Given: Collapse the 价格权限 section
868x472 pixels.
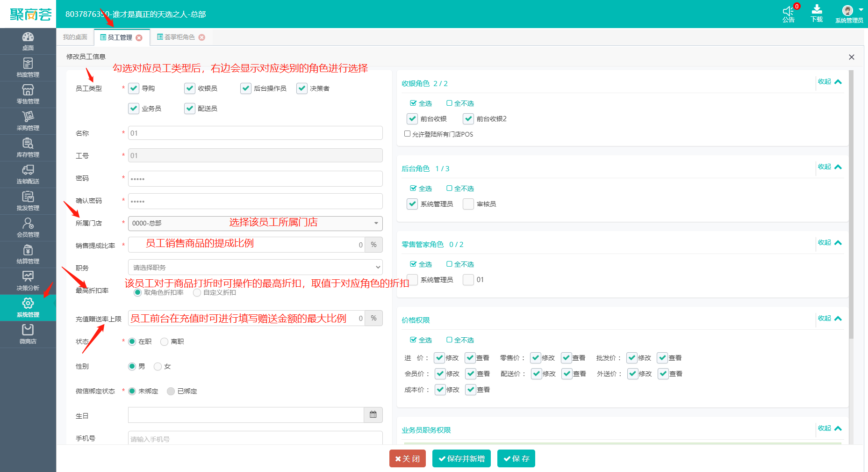Looking at the screenshot, I should [830, 319].
